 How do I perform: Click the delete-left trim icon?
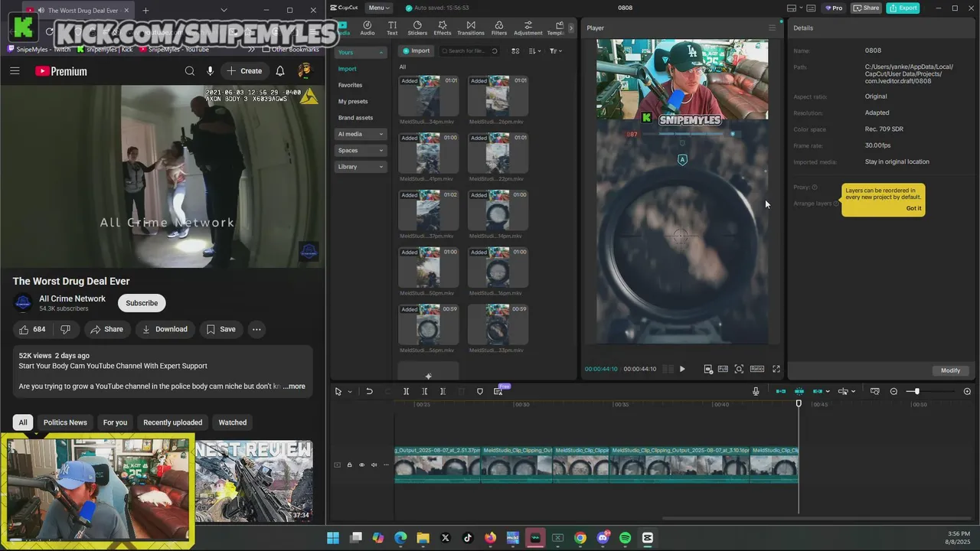tap(424, 391)
